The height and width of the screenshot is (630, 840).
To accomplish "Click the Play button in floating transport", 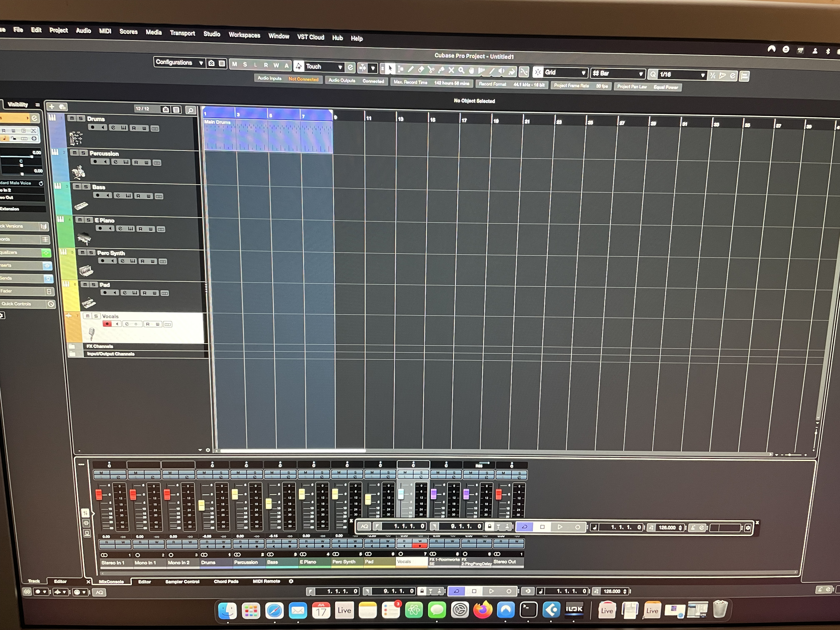I will click(560, 527).
